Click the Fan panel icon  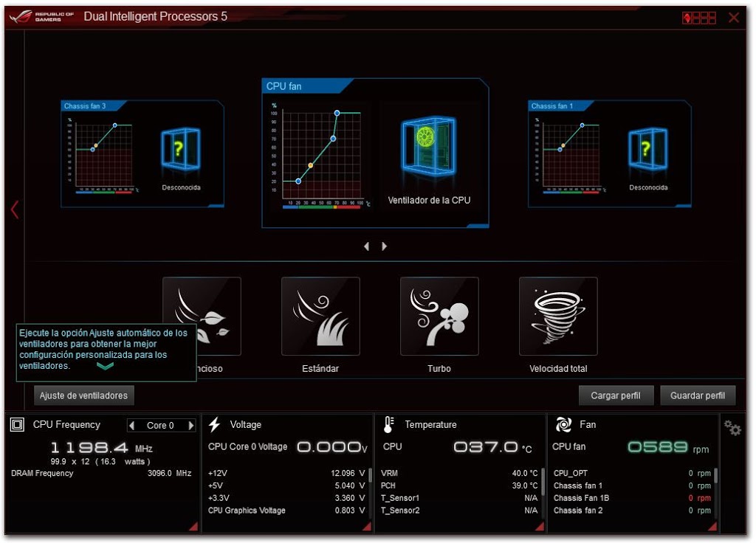[x=564, y=424]
